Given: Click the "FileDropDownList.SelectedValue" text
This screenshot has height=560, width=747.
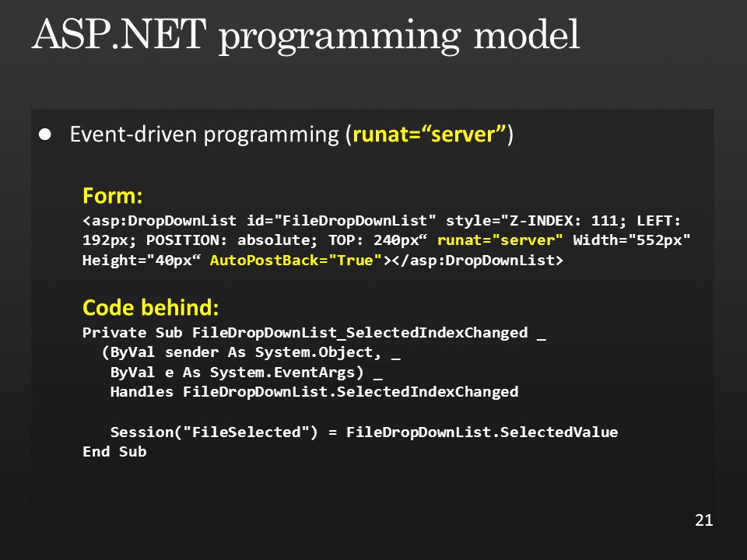Looking at the screenshot, I should (x=482, y=432).
